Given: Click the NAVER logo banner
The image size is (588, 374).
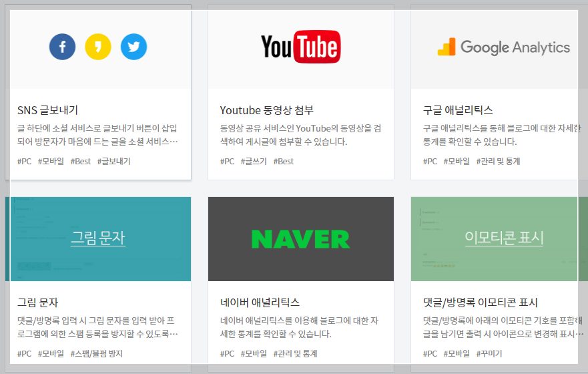Looking at the screenshot, I should [x=301, y=239].
